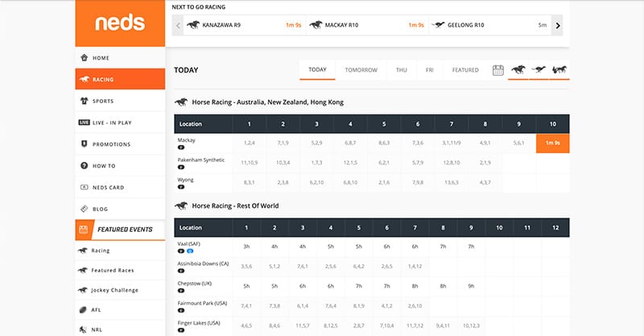This screenshot has width=644, height=336.
Task: Open Featured Races link
Action: [x=120, y=270]
